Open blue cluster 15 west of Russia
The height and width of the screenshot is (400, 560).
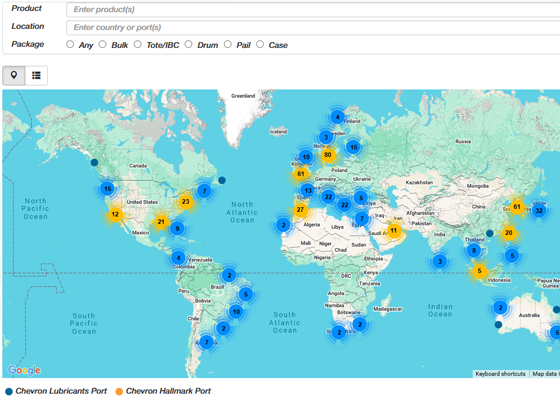click(x=354, y=147)
